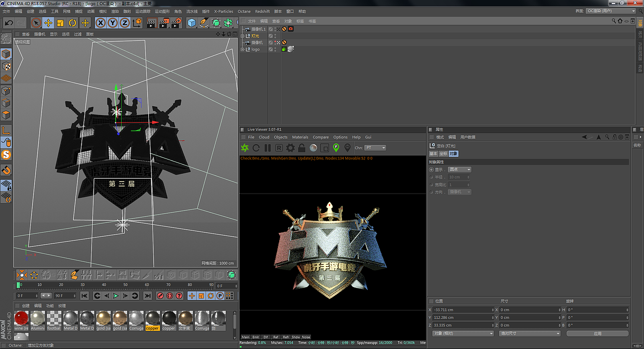Open the 方向 orientation dropdown
The image size is (644, 349).
pos(460,192)
